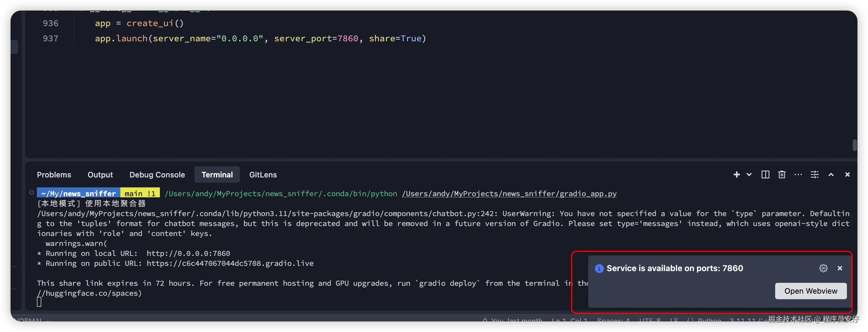
Task: Click the terminal command status circle
Action: (x=32, y=193)
